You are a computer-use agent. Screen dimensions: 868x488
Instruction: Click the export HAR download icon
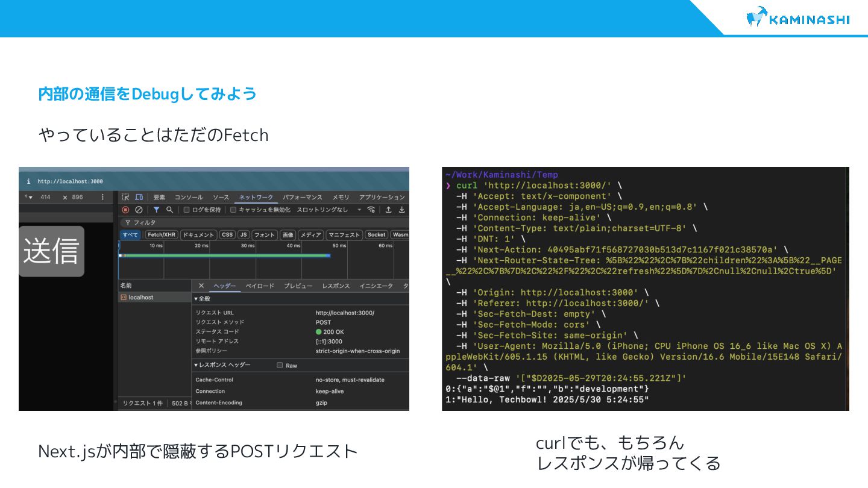pos(402,210)
